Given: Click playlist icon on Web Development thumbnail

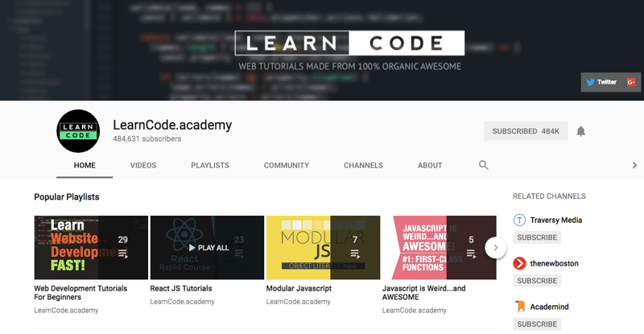Looking at the screenshot, I should click(123, 254).
